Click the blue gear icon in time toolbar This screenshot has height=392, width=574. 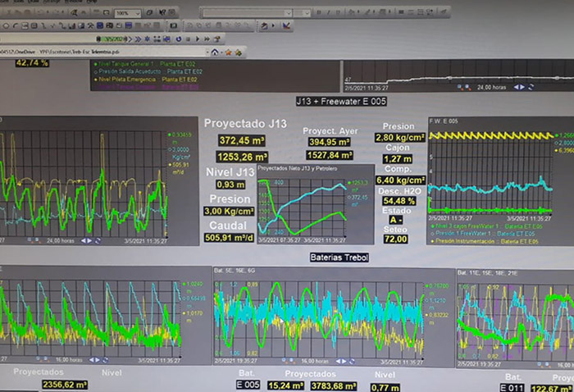147,39
